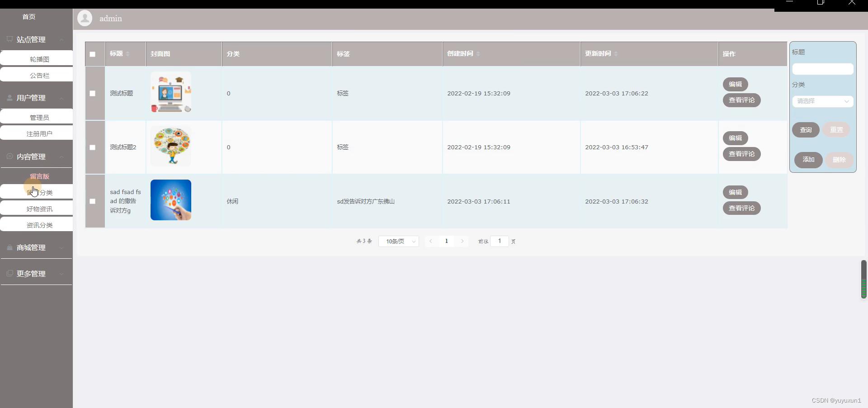Toggle the select-all header checkbox
This screenshot has width=868, height=408.
click(x=93, y=54)
